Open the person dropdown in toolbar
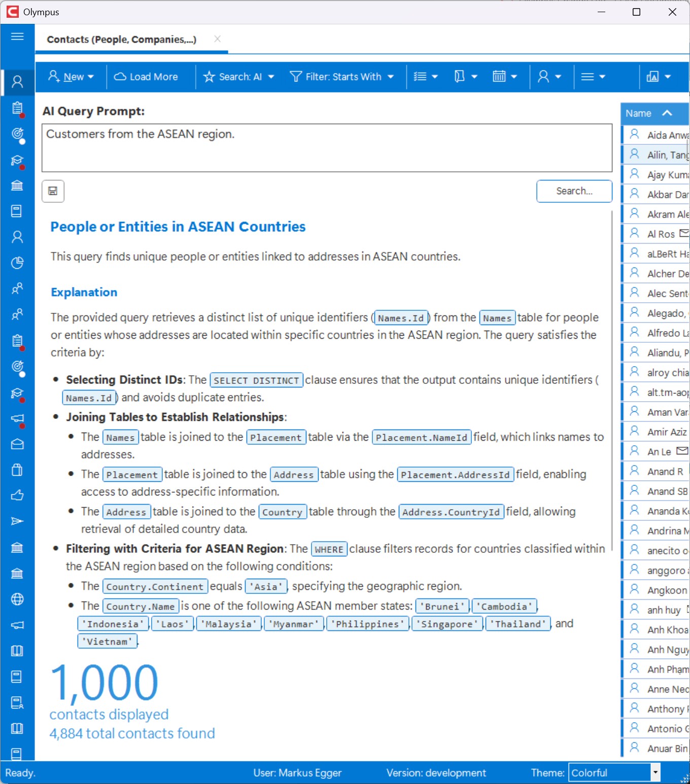 [549, 77]
